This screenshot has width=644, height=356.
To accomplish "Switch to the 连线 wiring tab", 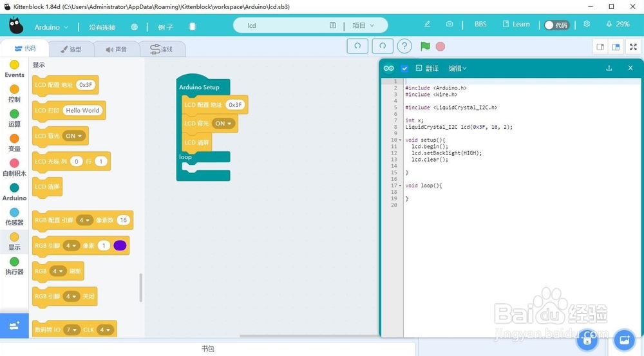I will click(162, 50).
